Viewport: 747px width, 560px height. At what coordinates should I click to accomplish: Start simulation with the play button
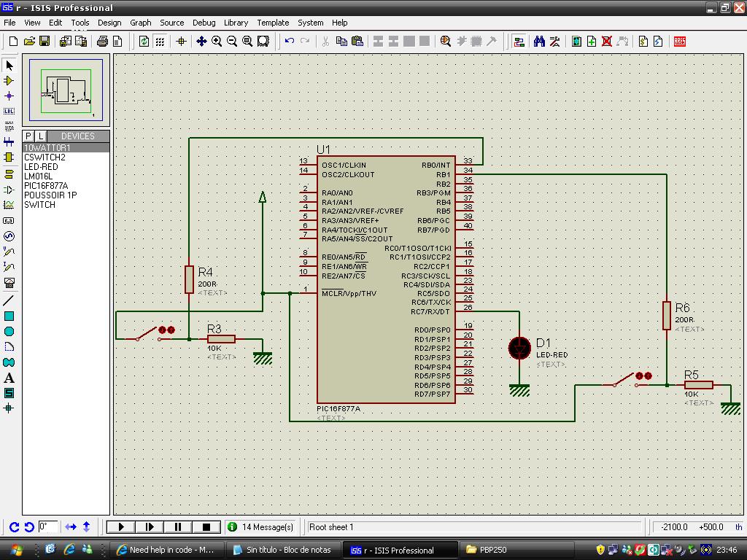coord(121,526)
